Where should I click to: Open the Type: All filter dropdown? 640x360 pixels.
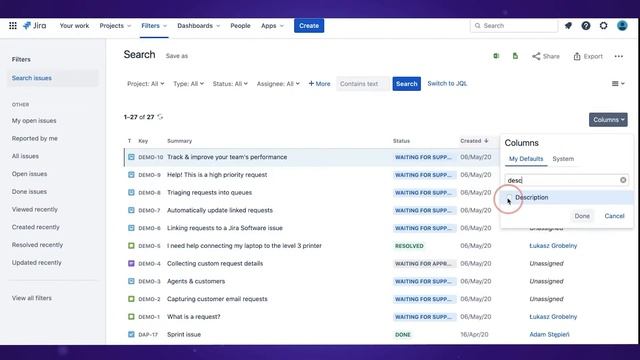coord(188,84)
